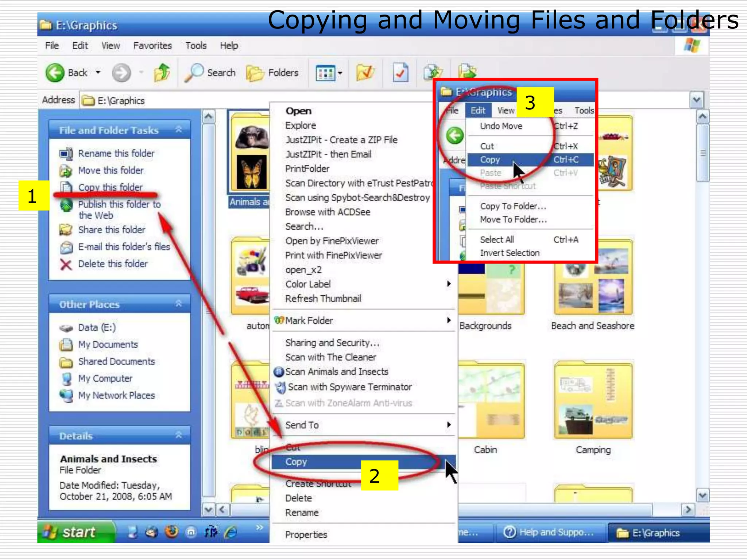Toggle the Folders pane toolbar button
This screenshot has width=747, height=560.
tap(272, 73)
